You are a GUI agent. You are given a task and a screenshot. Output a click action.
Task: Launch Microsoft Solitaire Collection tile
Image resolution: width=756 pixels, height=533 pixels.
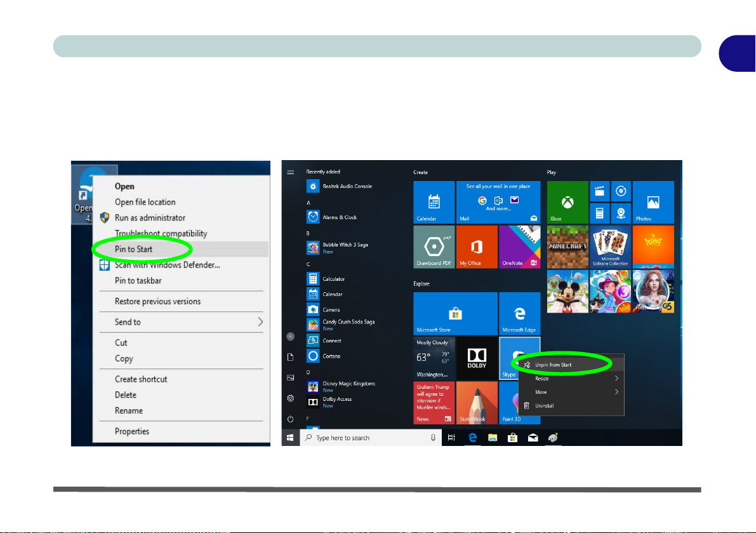[x=610, y=246]
